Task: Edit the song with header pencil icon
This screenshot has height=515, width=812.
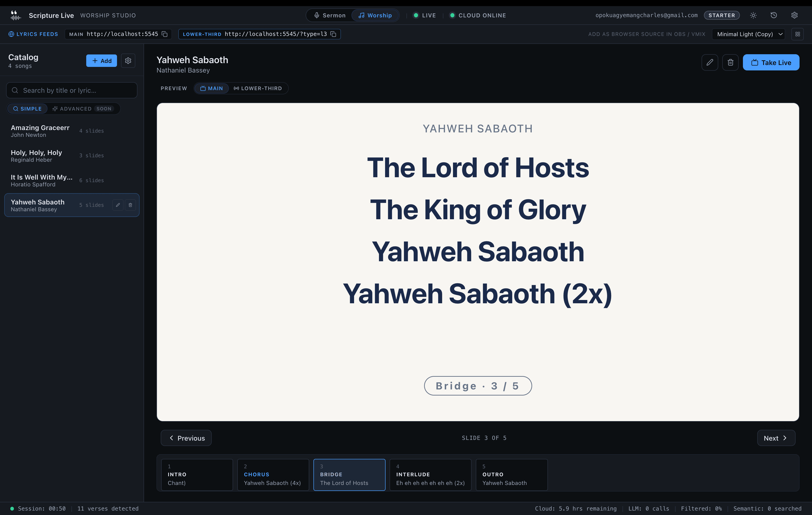Action: (710, 62)
